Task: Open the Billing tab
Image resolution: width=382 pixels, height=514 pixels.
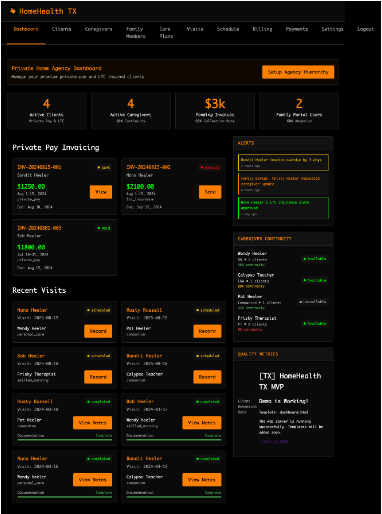Action: 262,29
